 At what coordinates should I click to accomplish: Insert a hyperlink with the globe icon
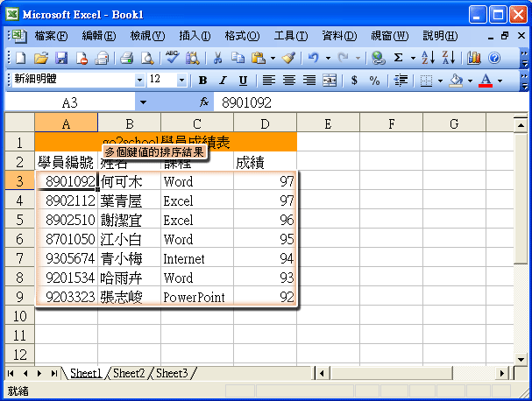pyautogui.click(x=378, y=59)
